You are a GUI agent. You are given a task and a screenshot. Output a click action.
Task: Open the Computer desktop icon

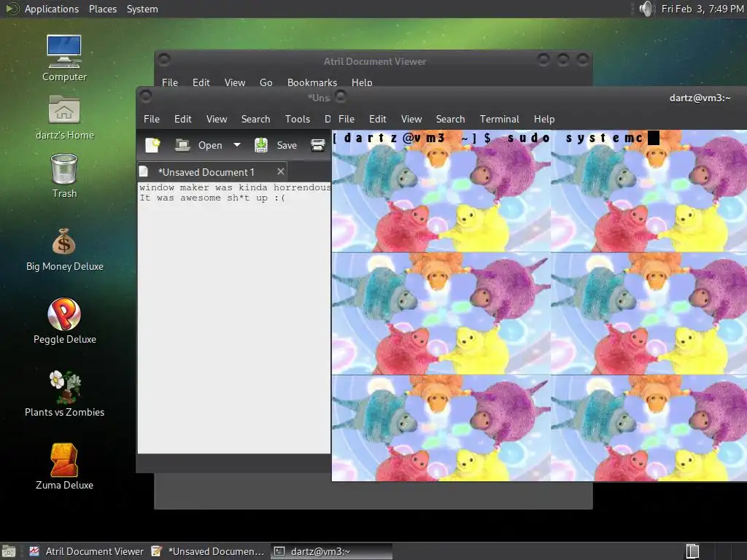64,58
